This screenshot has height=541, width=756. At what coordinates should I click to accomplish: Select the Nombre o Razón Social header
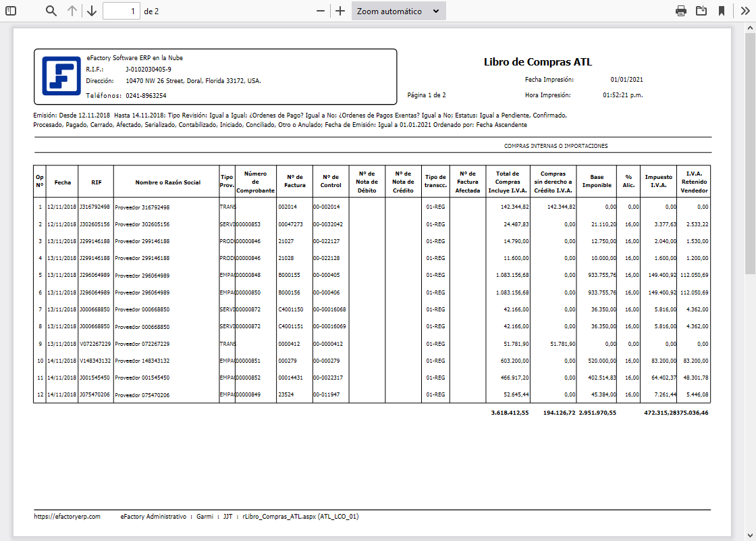pyautogui.click(x=167, y=182)
